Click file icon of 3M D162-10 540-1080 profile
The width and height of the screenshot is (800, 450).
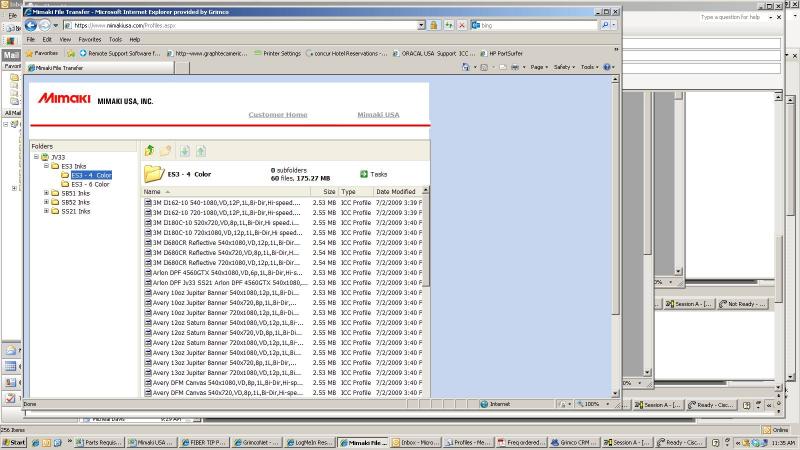(x=148, y=203)
